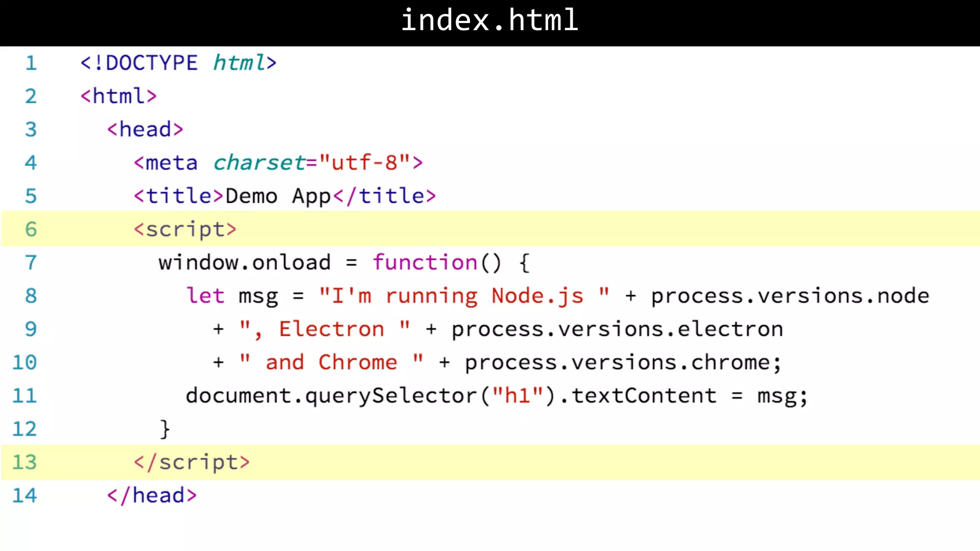Click the ", Electron " string
The height and width of the screenshot is (551, 980).
[325, 329]
